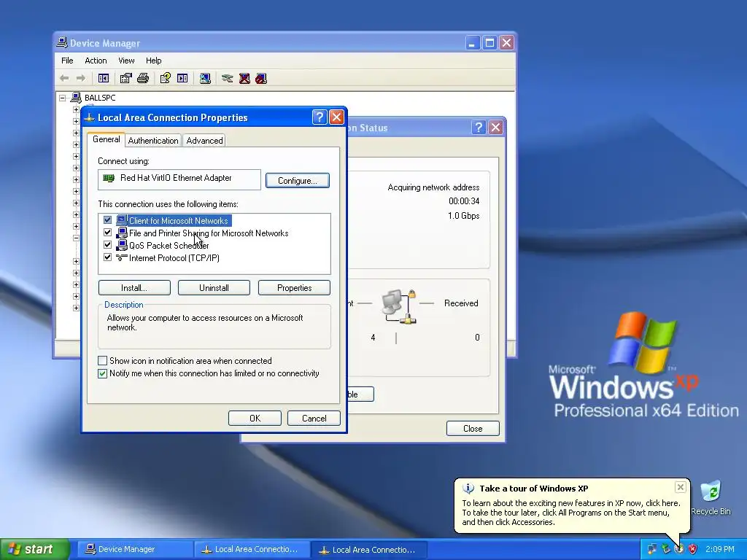Image resolution: width=747 pixels, height=560 pixels.
Task: Click the Install... button
Action: tap(134, 287)
